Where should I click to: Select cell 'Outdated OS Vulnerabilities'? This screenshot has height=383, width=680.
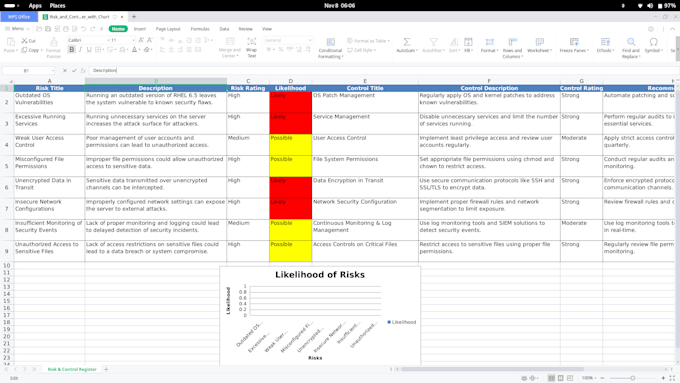point(49,102)
